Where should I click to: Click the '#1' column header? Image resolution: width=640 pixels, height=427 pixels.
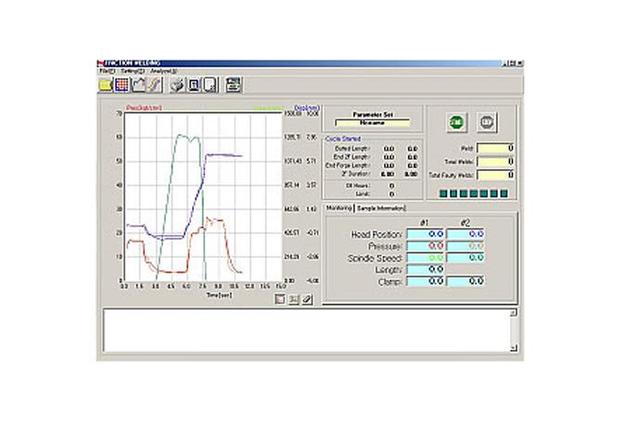coord(424,222)
